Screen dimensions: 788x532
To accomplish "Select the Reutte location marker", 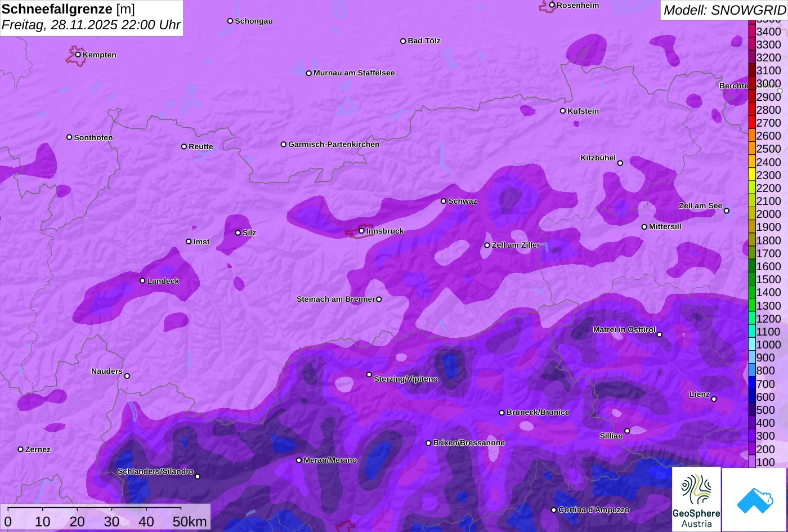I will click(x=184, y=146).
